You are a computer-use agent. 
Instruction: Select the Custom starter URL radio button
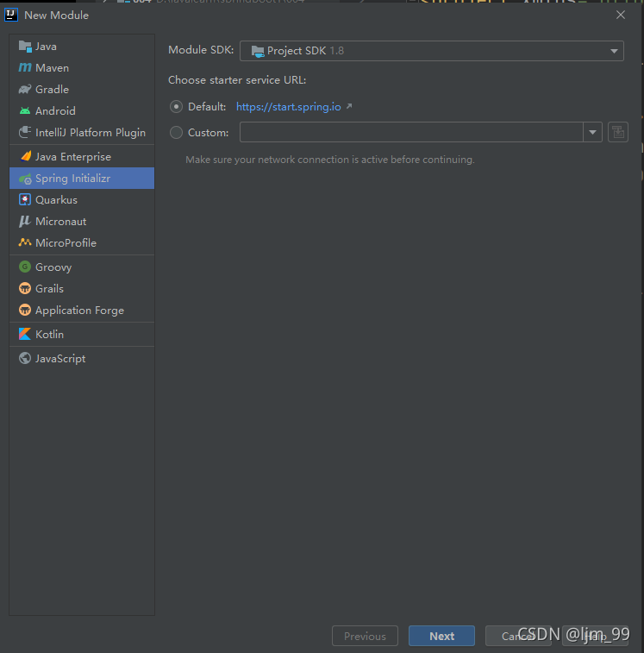click(x=176, y=133)
